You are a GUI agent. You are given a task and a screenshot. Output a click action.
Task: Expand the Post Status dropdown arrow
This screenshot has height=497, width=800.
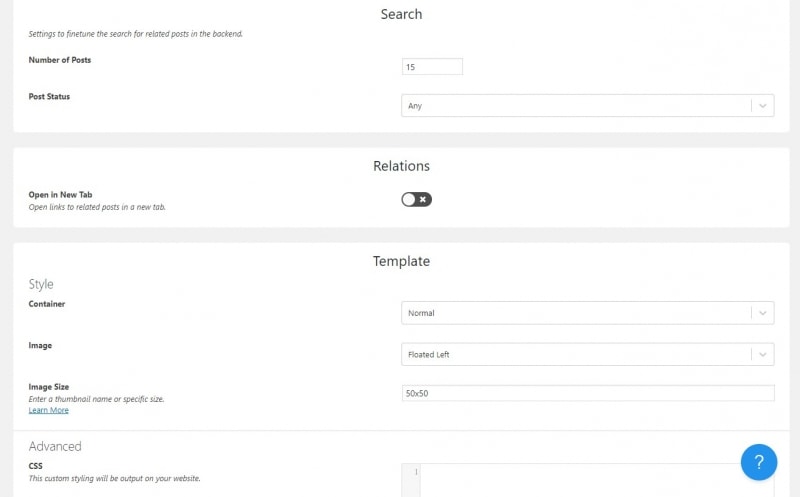tap(763, 105)
